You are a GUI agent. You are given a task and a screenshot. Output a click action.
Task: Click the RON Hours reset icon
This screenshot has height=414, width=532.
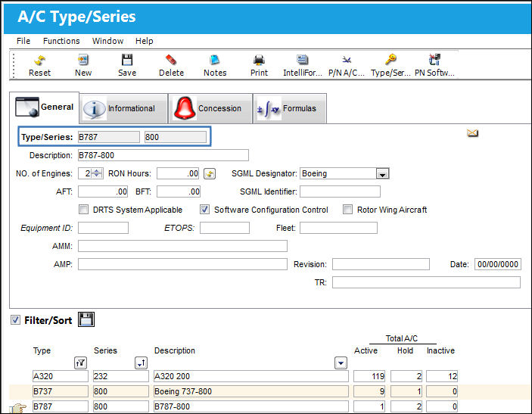tap(210, 174)
